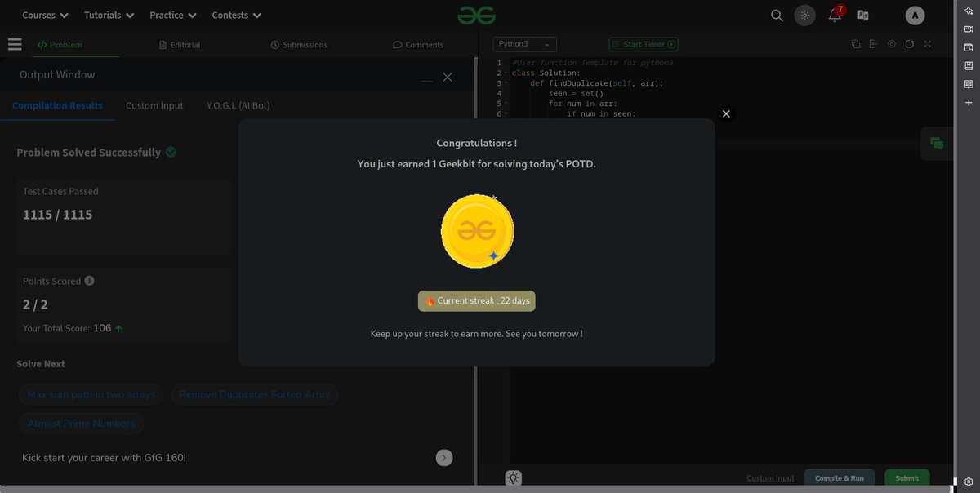Image resolution: width=980 pixels, height=493 pixels.
Task: Click the reset code refresh icon
Action: click(909, 44)
